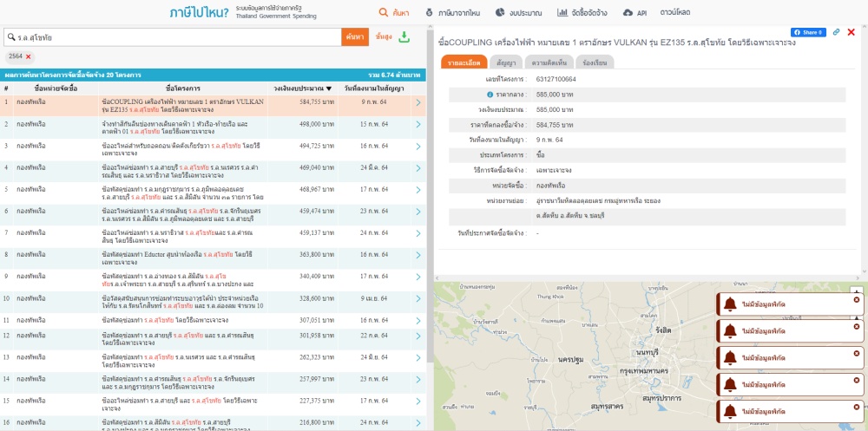Image resolution: width=868 pixels, height=431 pixels.
Task: Click the ภาษีไปไหน? site logo
Action: [x=200, y=13]
